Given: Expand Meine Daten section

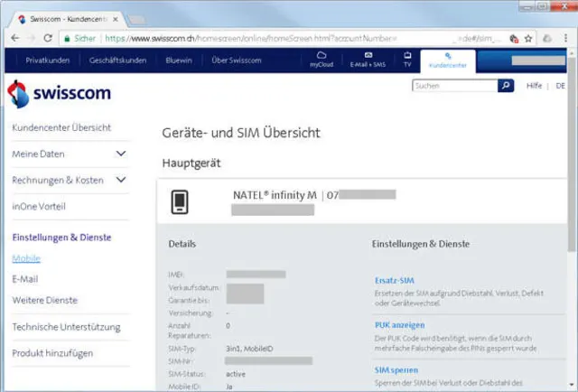Looking at the screenshot, I should click(121, 154).
